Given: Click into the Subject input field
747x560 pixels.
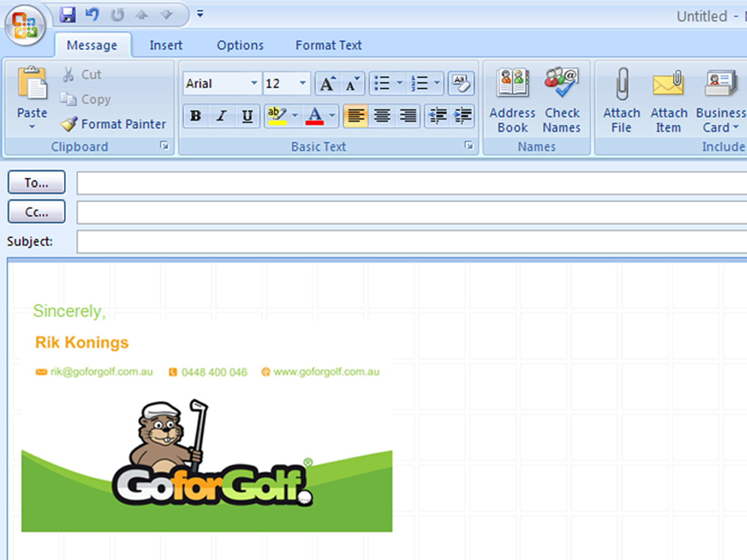Looking at the screenshot, I should click(x=411, y=241).
